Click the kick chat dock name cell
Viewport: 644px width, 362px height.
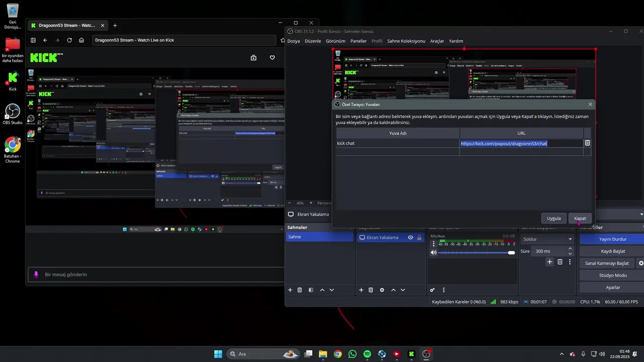[x=397, y=143]
